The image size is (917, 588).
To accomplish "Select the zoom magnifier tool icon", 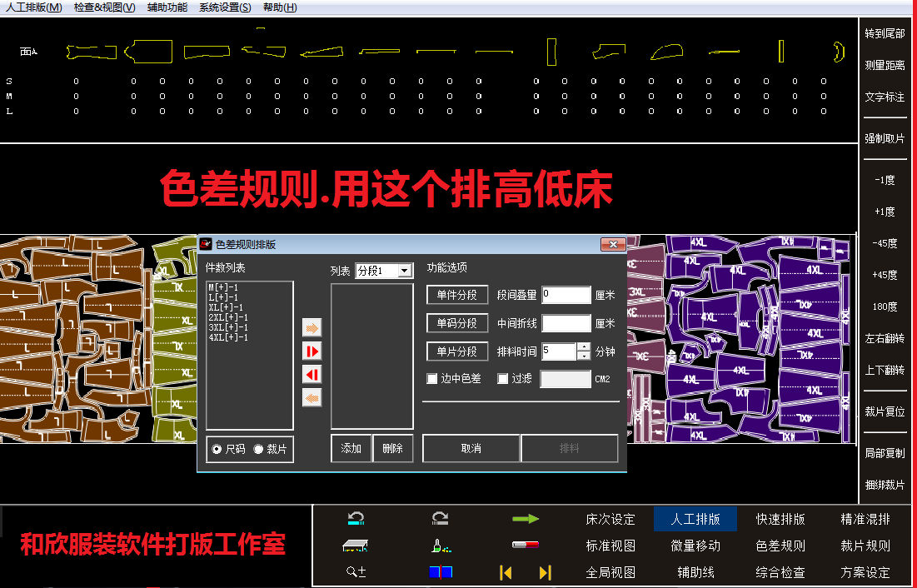I will tap(356, 573).
